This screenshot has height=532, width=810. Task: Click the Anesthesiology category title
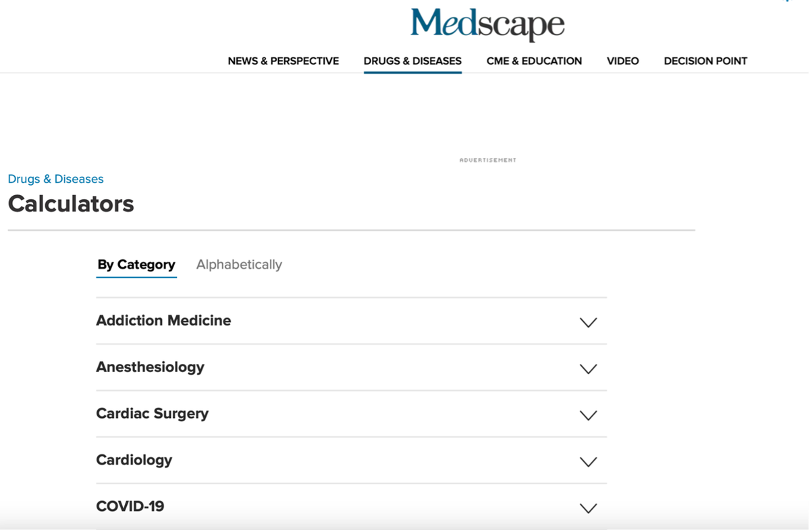click(150, 367)
